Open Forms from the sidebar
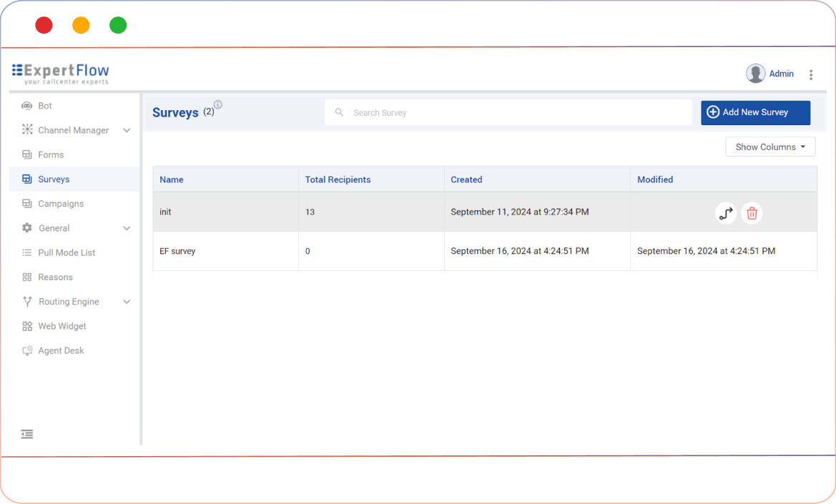836x504 pixels. tap(51, 154)
